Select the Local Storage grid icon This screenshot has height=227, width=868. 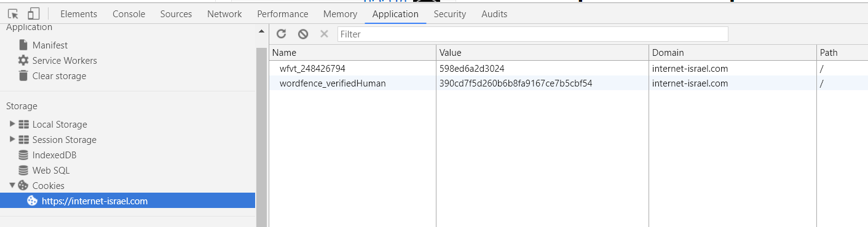[x=24, y=125]
